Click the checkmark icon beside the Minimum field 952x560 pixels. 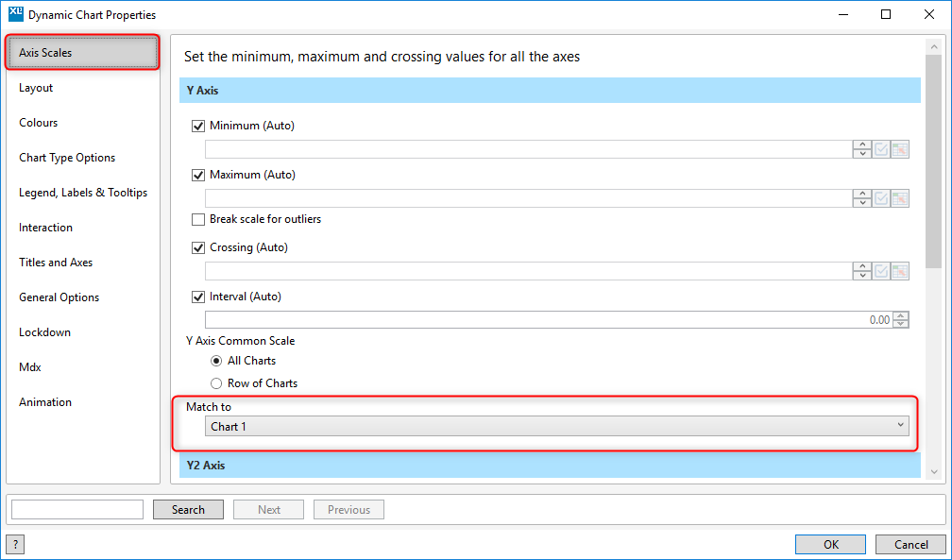tap(881, 149)
